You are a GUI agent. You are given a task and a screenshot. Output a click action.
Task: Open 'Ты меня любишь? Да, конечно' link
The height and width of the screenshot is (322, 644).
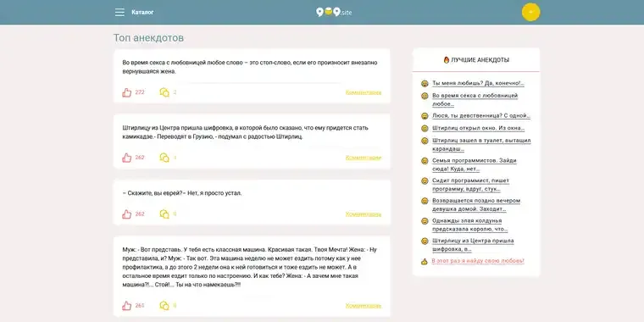(478, 83)
